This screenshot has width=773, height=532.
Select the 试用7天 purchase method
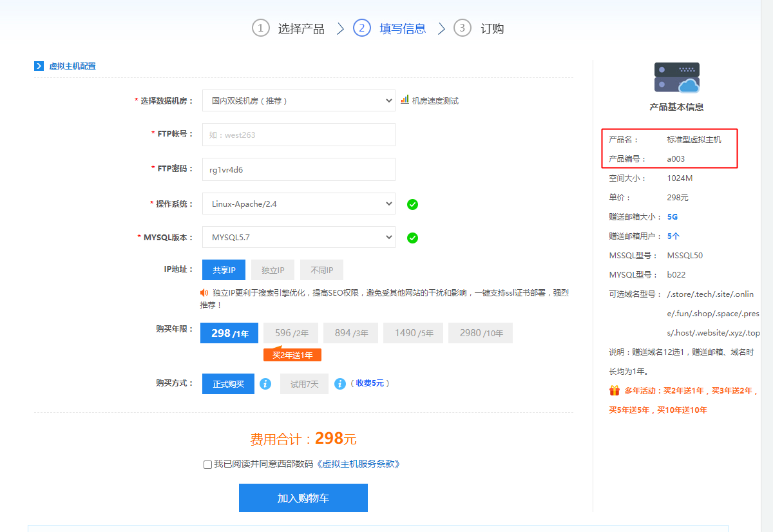point(304,384)
